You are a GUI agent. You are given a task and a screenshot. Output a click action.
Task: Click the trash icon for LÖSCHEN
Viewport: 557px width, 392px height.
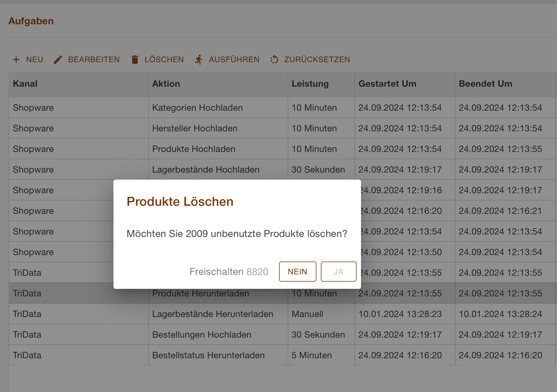pos(135,60)
